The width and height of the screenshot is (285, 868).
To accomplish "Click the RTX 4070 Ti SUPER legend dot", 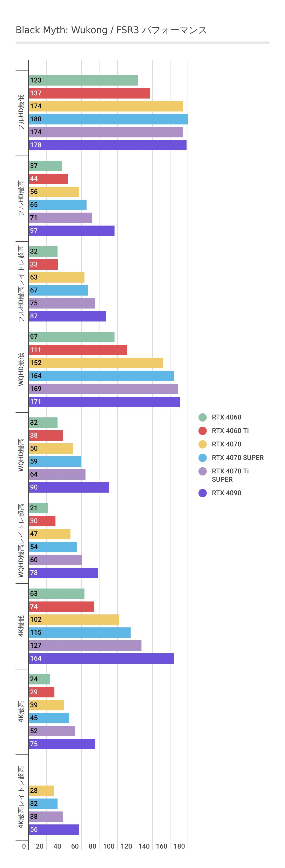I will point(202,471).
